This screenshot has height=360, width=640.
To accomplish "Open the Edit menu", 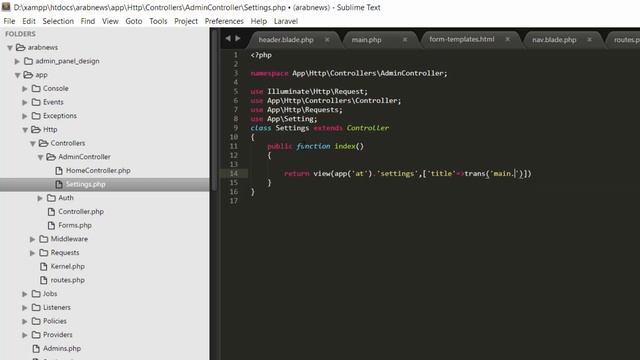I will (x=29, y=21).
